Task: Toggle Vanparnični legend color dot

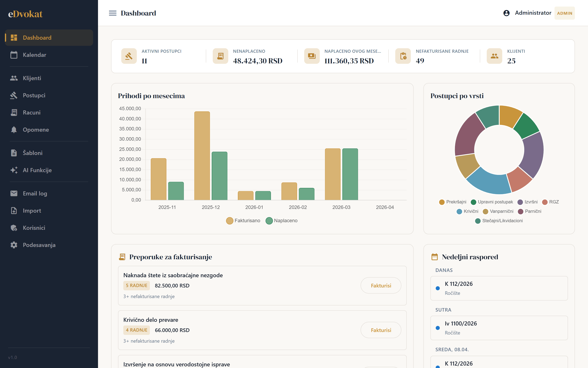Action: click(x=486, y=212)
